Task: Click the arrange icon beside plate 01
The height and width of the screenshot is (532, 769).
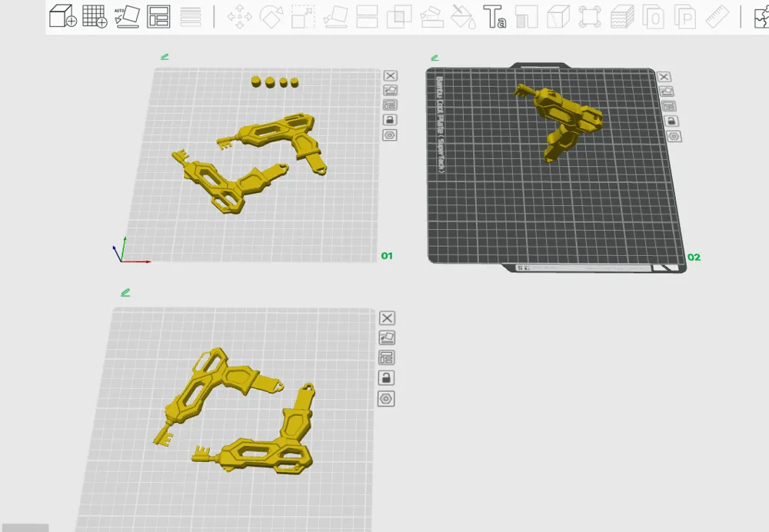Action: pos(391,105)
